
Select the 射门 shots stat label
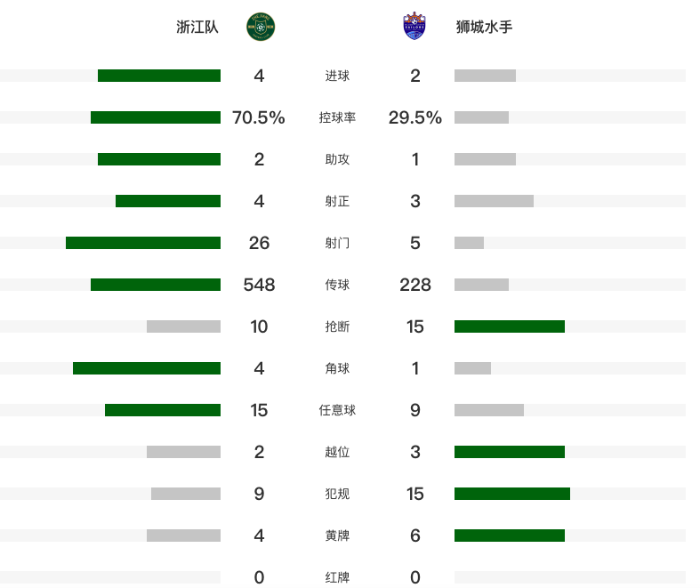pos(337,243)
